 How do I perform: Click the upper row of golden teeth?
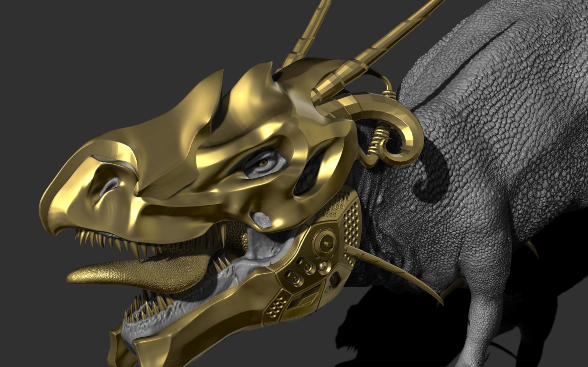tap(136, 250)
